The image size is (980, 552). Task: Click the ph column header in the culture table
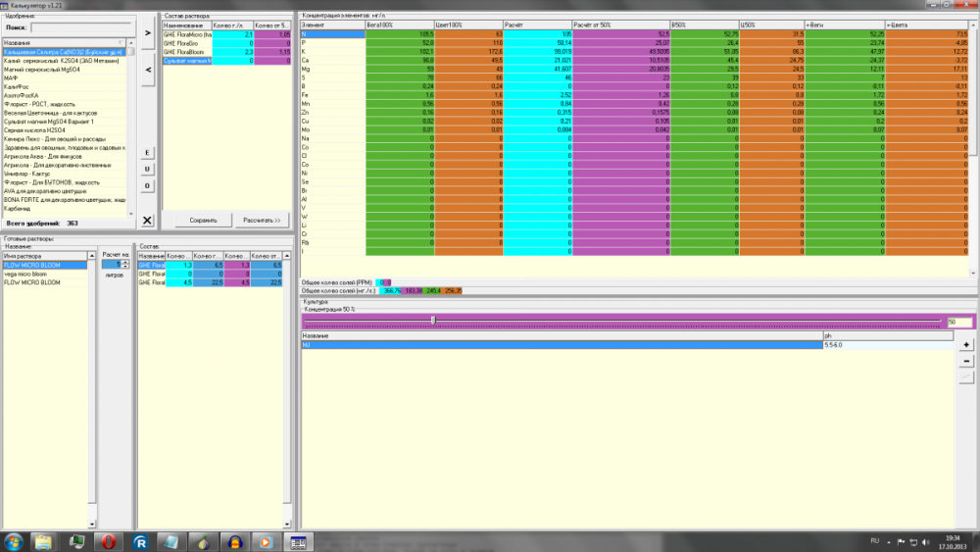(x=888, y=335)
